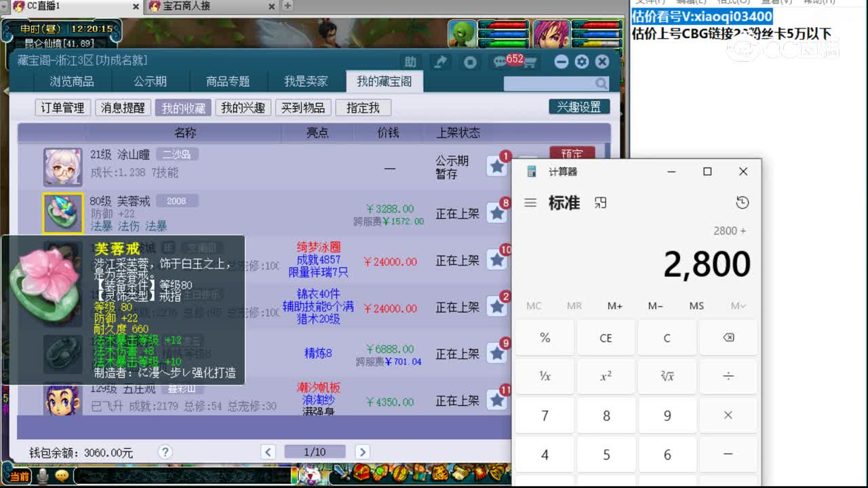
Task: Switch to the 宝石商人接 browser tab
Action: (x=212, y=6)
